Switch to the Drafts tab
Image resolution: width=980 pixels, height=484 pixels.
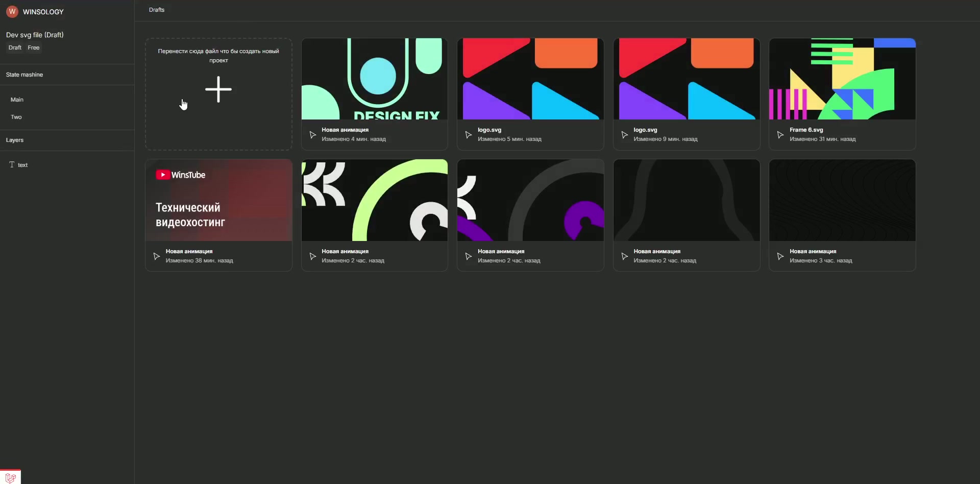157,10
